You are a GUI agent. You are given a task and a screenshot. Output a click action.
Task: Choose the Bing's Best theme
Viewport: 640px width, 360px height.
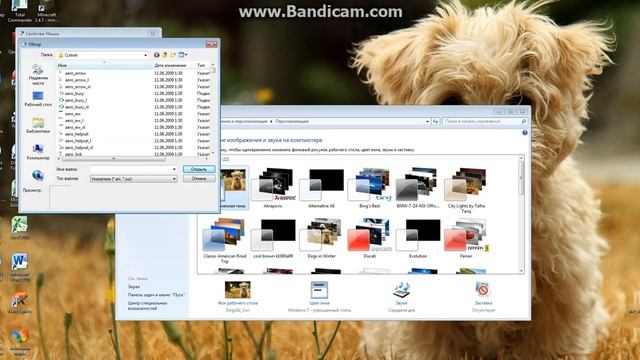(369, 188)
